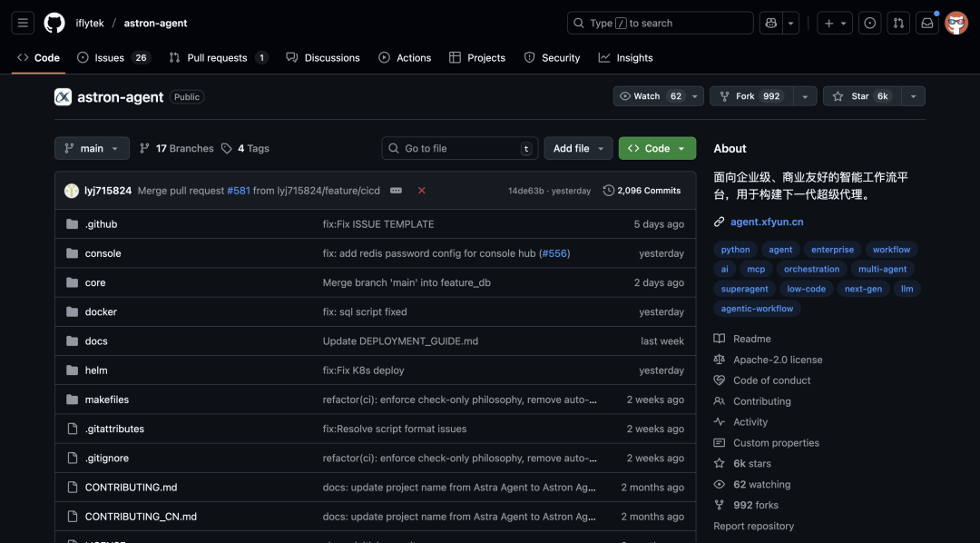Open the main branch selector
This screenshot has width=980, height=543.
click(92, 148)
